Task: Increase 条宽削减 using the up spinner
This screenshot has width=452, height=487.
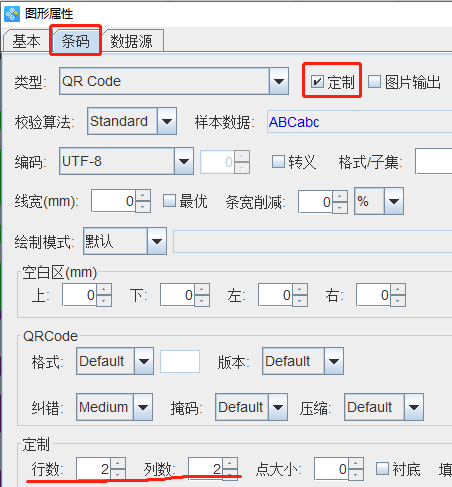Action: [340, 196]
